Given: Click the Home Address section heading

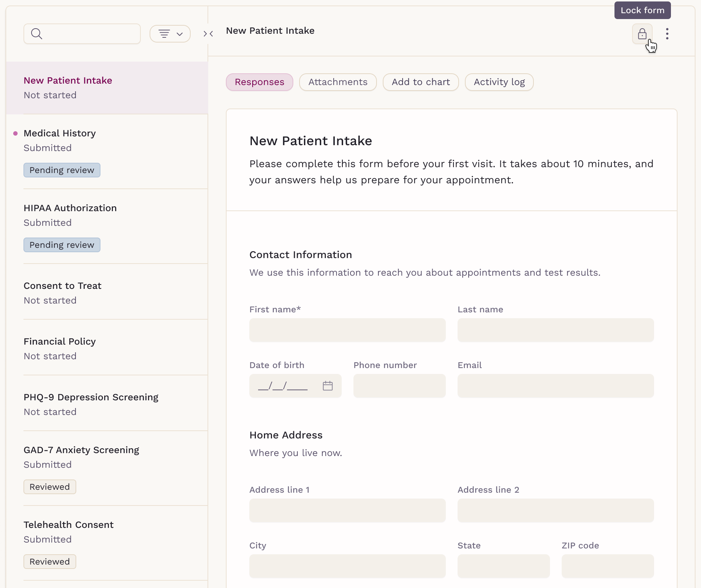Looking at the screenshot, I should 286,435.
